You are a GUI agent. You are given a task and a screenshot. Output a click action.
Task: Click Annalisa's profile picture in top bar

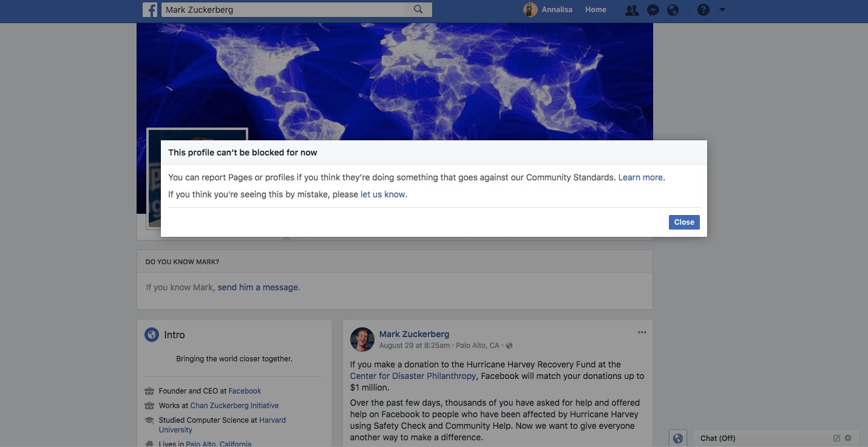point(530,10)
